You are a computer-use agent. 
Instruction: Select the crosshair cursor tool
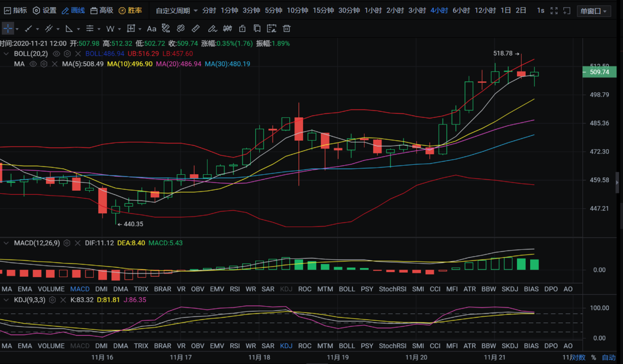coord(8,29)
